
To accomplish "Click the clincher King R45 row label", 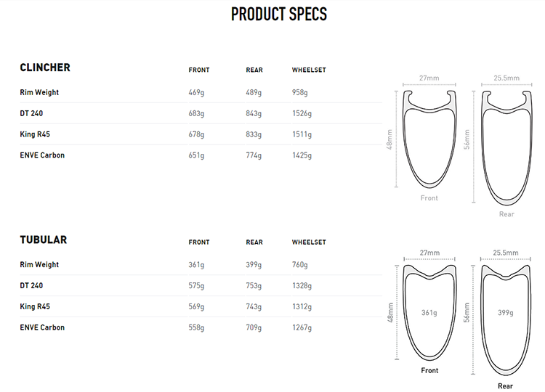I will [35, 134].
